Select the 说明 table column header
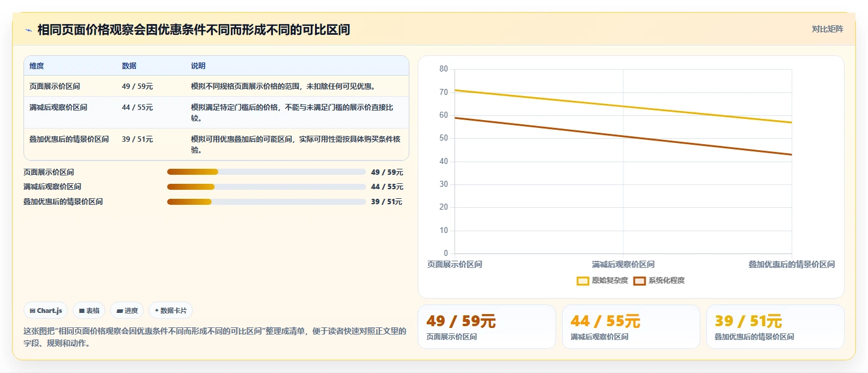Screen dimensions: 868x373 point(198,65)
